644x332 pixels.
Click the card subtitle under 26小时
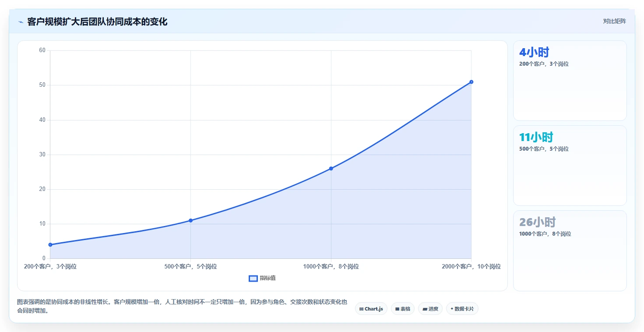click(545, 234)
